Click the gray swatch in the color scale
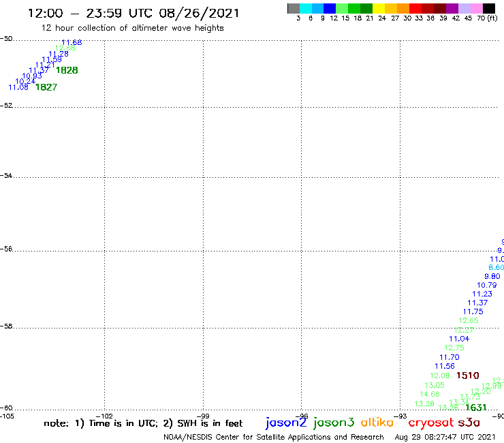This screenshot has height=443, width=504. [294, 9]
